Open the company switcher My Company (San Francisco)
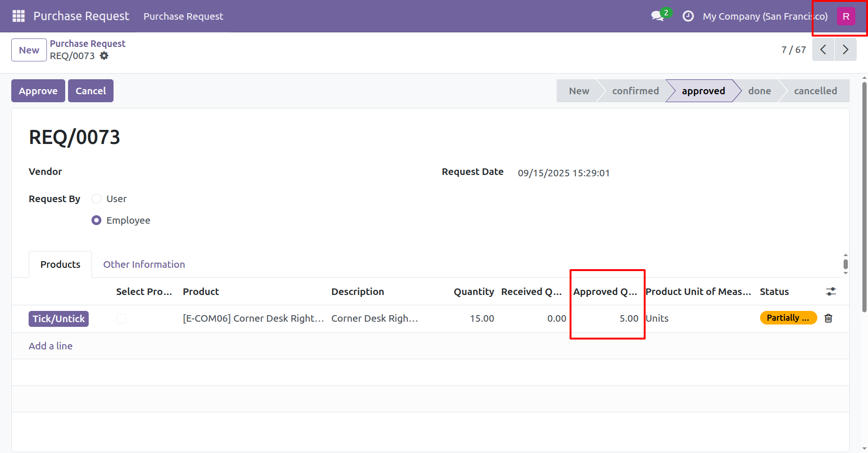 (765, 16)
